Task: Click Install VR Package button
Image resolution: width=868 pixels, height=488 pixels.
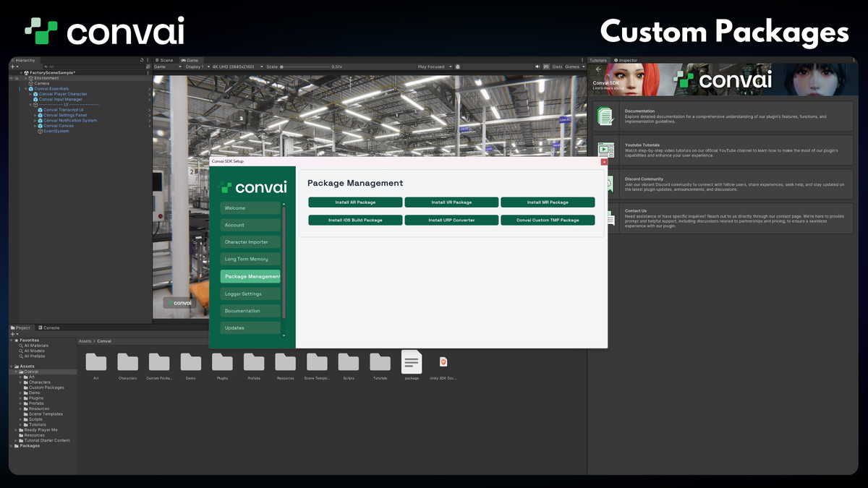Action: tap(451, 202)
